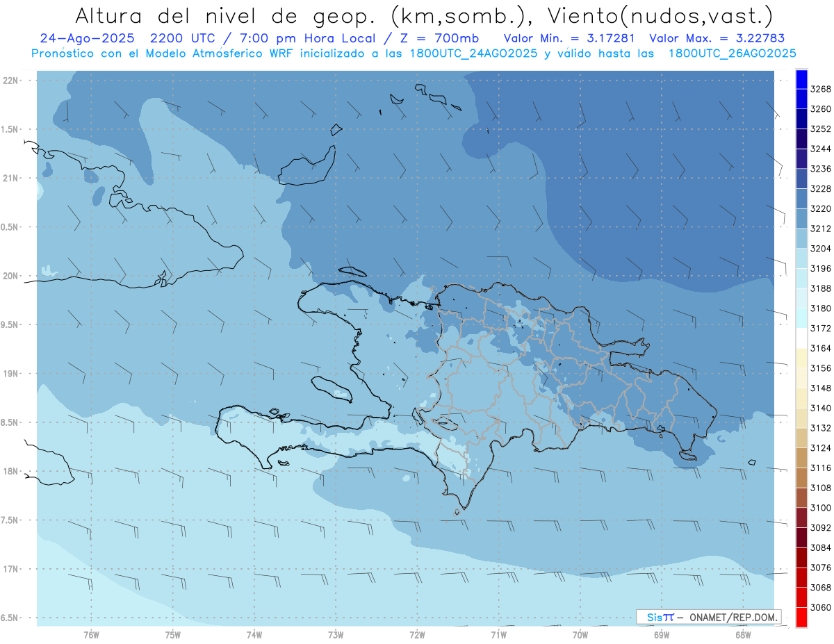Click the 22N latitude label
The height and width of the screenshot is (644, 834).
coord(10,81)
